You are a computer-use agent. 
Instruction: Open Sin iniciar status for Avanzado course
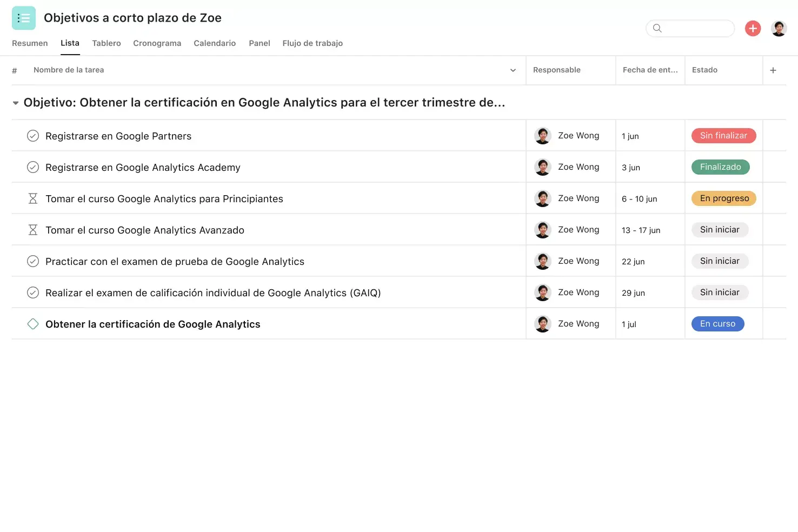tap(720, 230)
